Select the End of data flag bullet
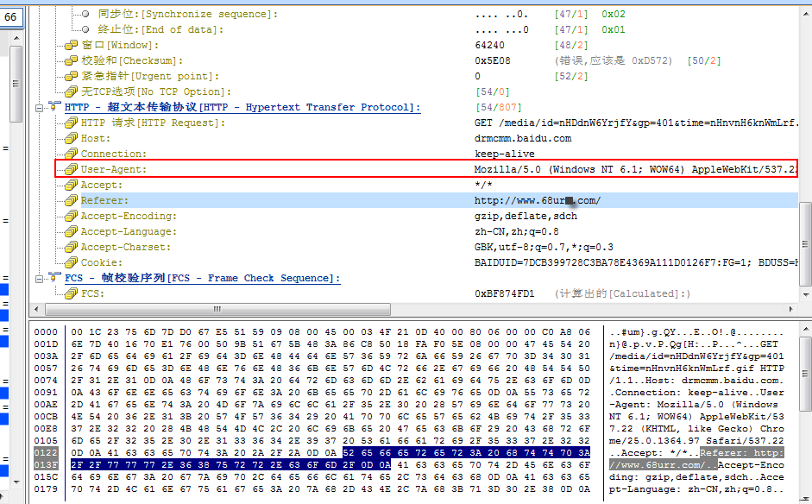The height and width of the screenshot is (504, 812). click(86, 29)
